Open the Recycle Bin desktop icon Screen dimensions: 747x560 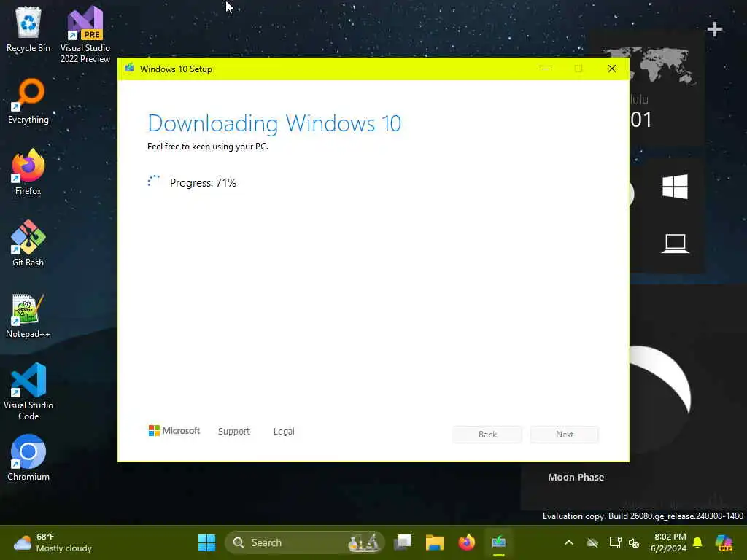tap(28, 29)
